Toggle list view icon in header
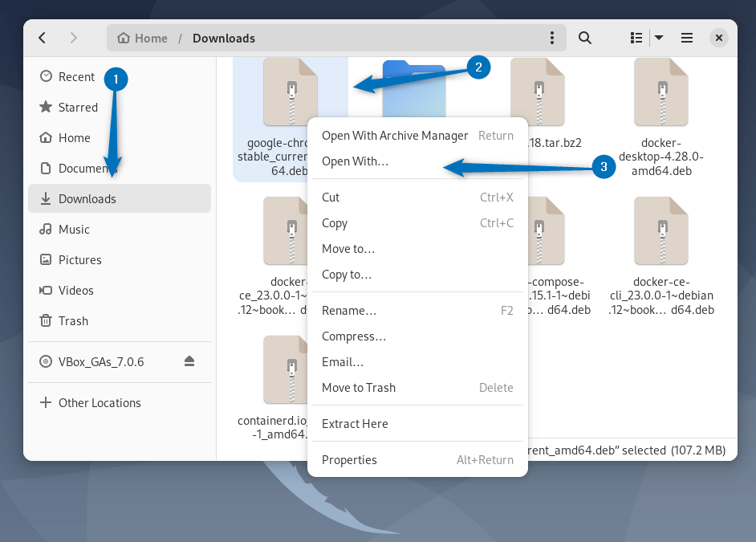Screen dimensions: 756x542 tap(636, 38)
